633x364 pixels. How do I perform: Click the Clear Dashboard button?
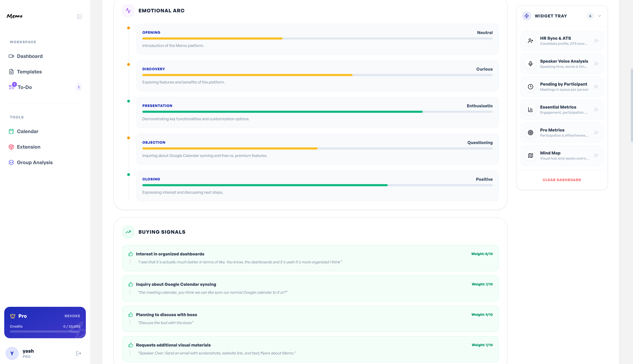point(562,180)
